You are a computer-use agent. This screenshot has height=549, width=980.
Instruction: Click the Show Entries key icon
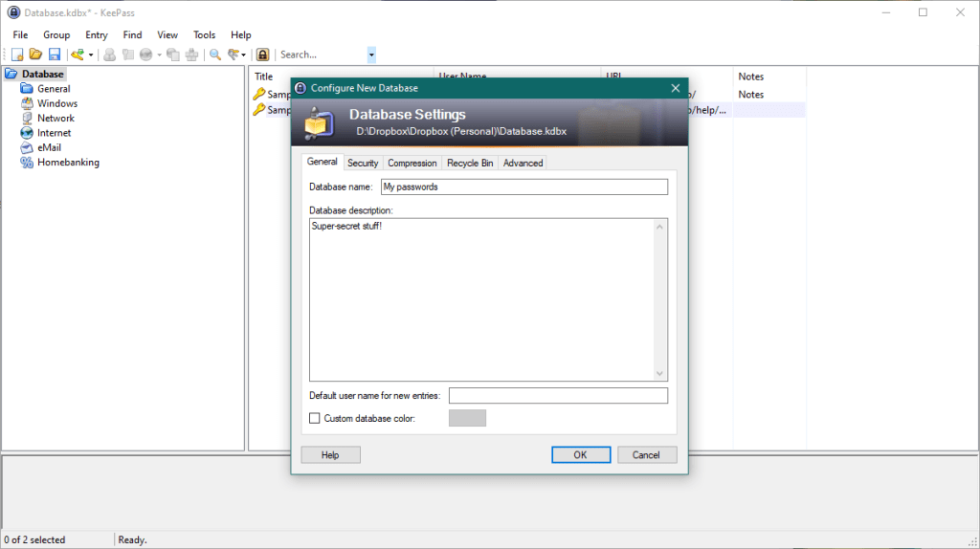click(x=234, y=55)
